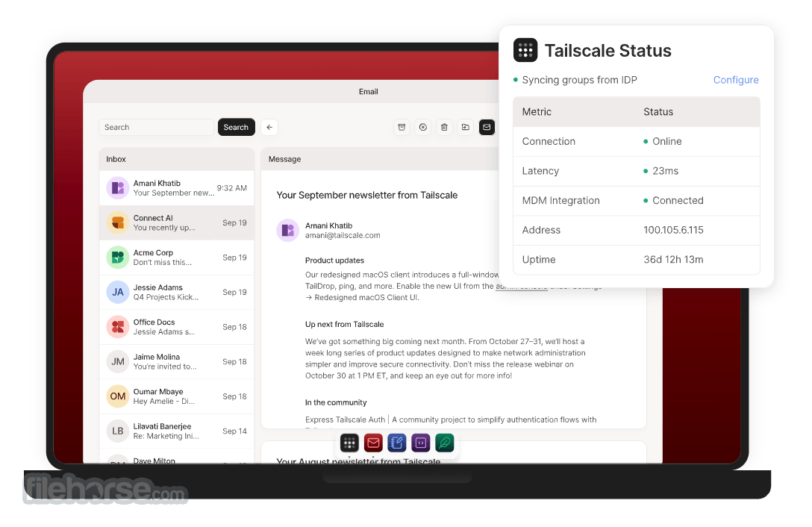Launch the blue notebook app in the dock
Viewport: 812px width, 527px height.
point(397,443)
